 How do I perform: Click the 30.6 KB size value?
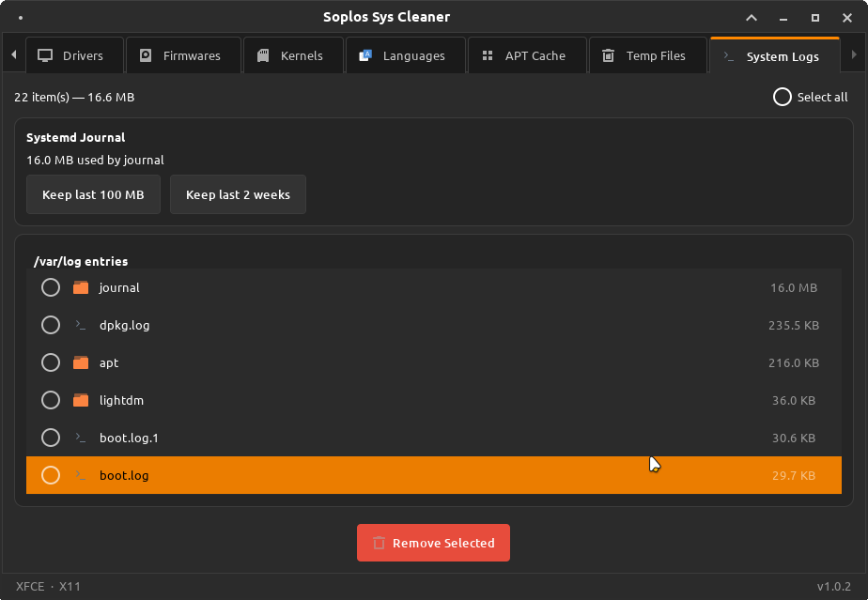click(x=794, y=438)
